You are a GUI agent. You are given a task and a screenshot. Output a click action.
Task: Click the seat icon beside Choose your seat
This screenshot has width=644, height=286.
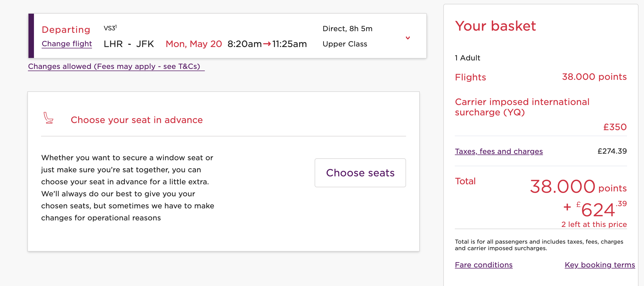pos(48,118)
